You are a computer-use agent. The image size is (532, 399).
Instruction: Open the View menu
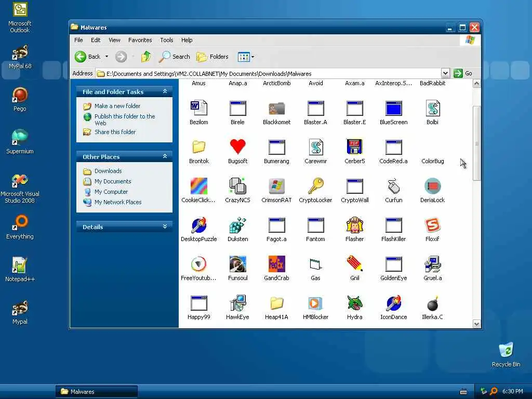pos(114,40)
